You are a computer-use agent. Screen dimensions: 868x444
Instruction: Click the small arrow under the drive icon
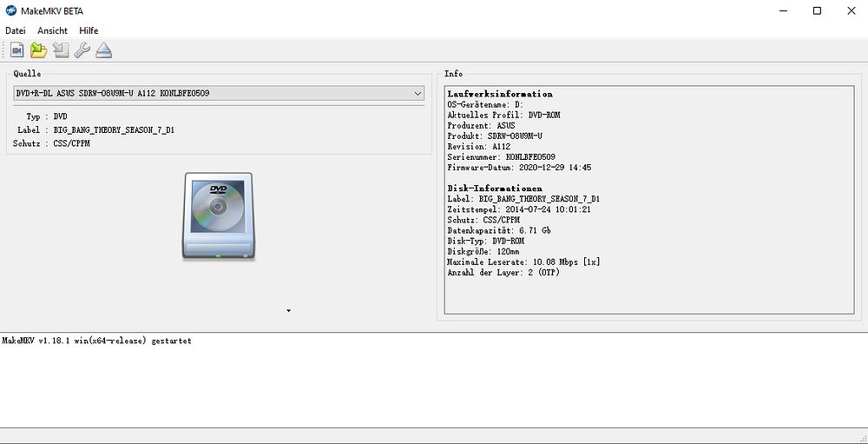tap(288, 311)
